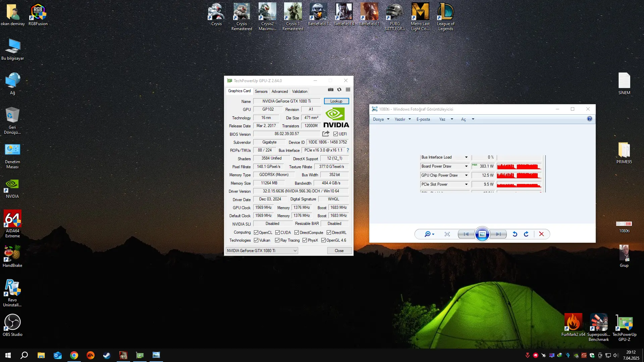Open the zoom level dropdown in viewer
The height and width of the screenshot is (362, 644).
coord(429,234)
